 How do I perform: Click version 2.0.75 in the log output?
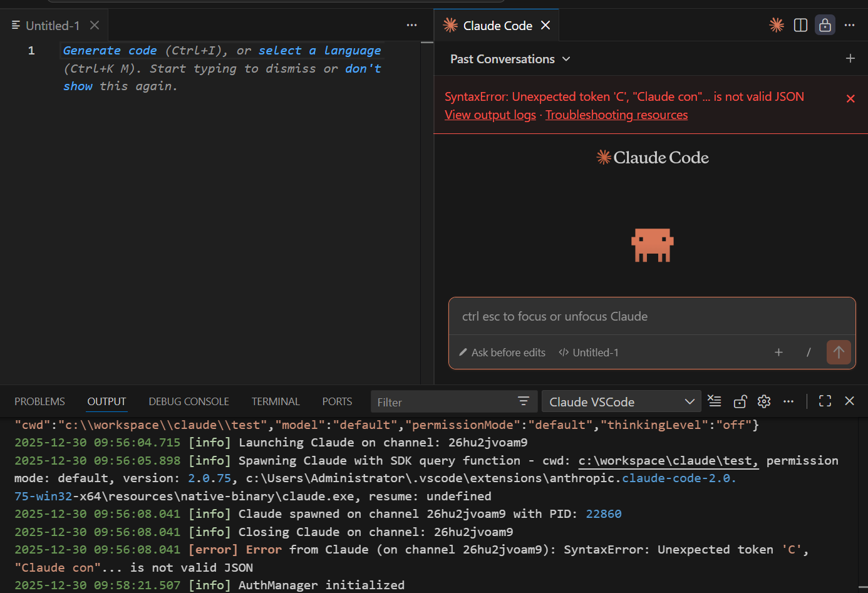click(209, 478)
